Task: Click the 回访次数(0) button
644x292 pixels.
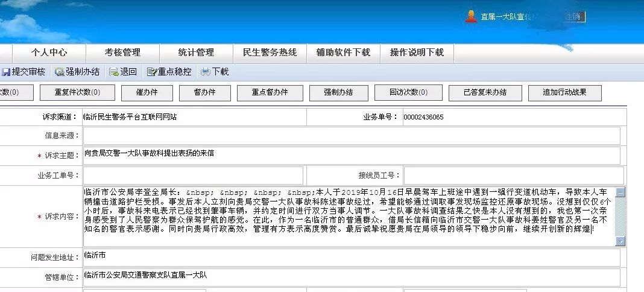Action: click(408, 93)
